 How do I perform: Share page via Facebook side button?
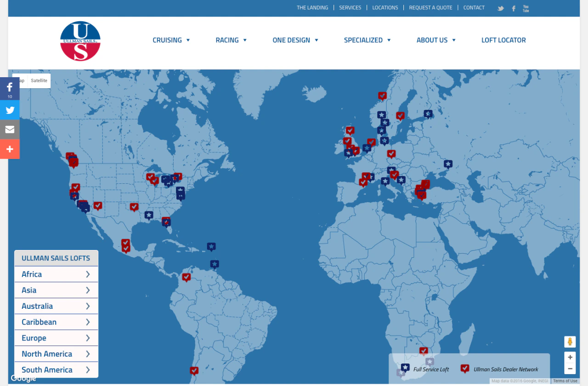[x=10, y=89]
